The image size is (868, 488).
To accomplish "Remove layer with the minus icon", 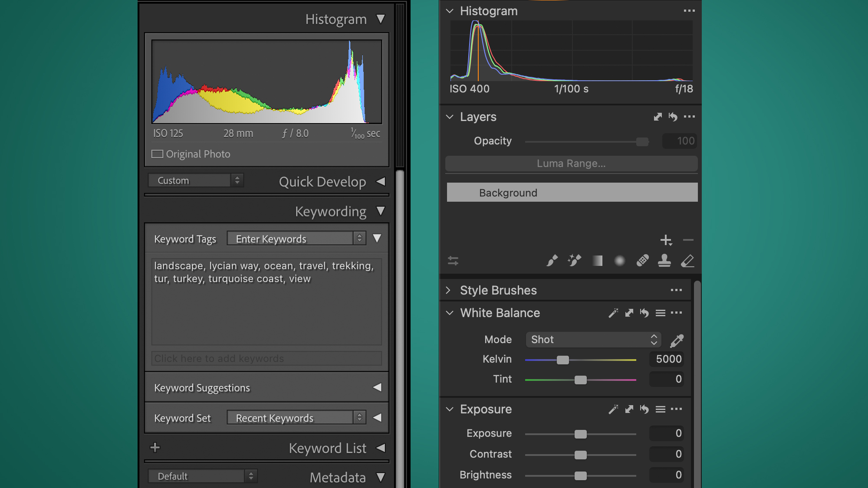I will [x=688, y=240].
